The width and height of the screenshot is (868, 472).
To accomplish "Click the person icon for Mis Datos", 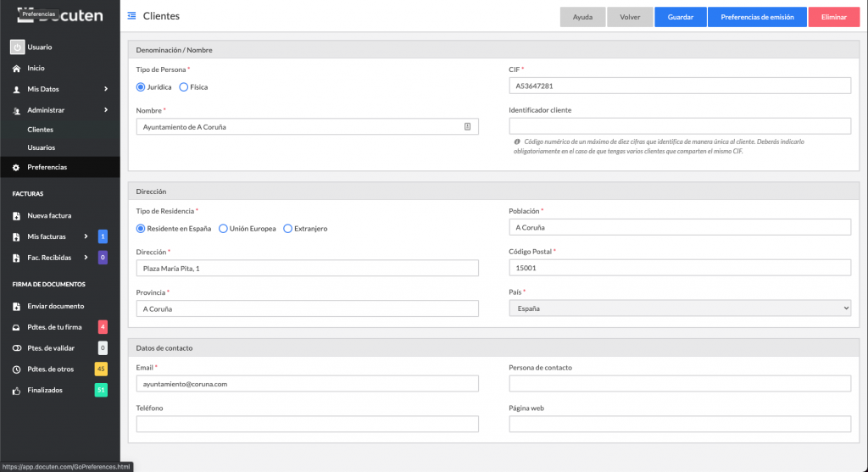I will (x=17, y=89).
